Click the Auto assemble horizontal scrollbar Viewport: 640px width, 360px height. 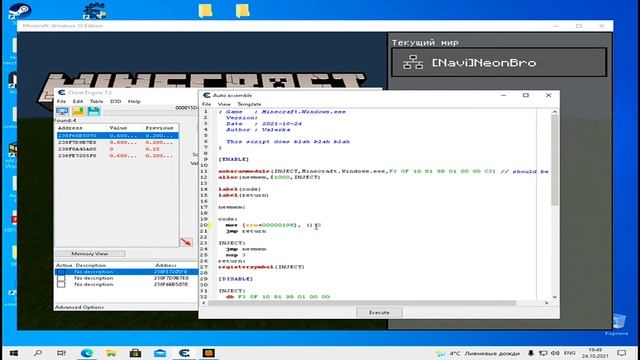(362, 303)
